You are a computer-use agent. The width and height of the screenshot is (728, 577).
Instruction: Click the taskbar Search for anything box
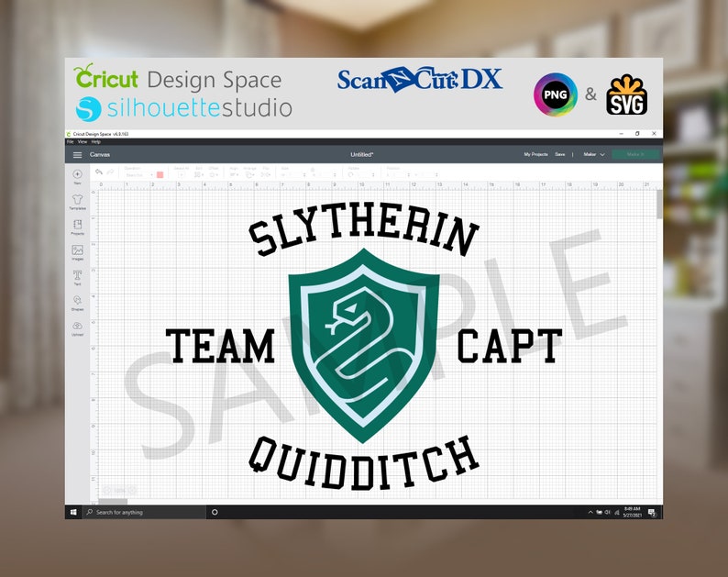pos(144,512)
